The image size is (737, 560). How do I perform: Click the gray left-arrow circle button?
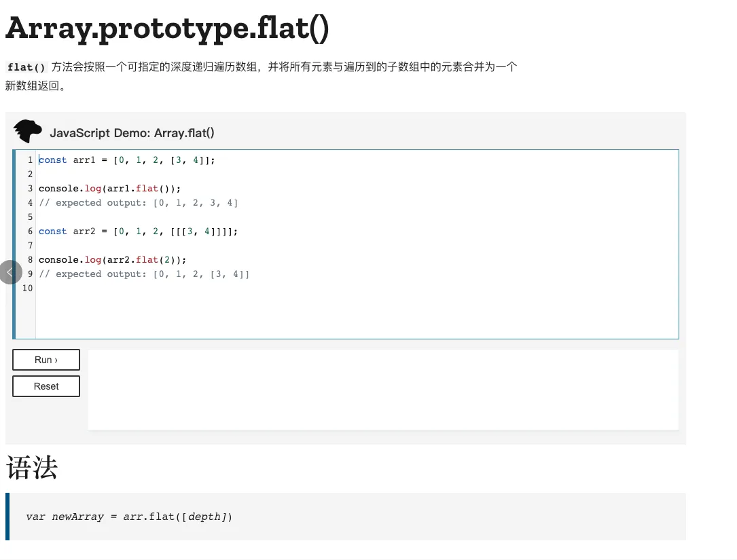click(x=10, y=272)
